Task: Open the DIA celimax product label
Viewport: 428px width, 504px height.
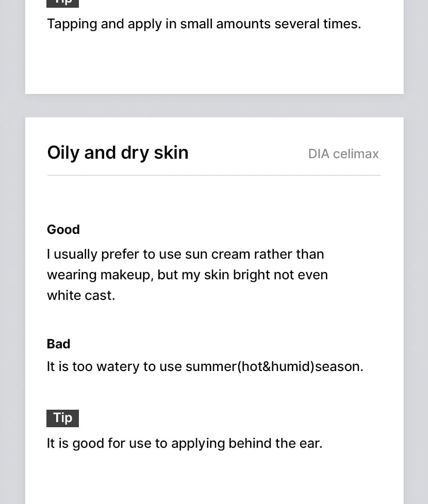Action: click(x=343, y=154)
